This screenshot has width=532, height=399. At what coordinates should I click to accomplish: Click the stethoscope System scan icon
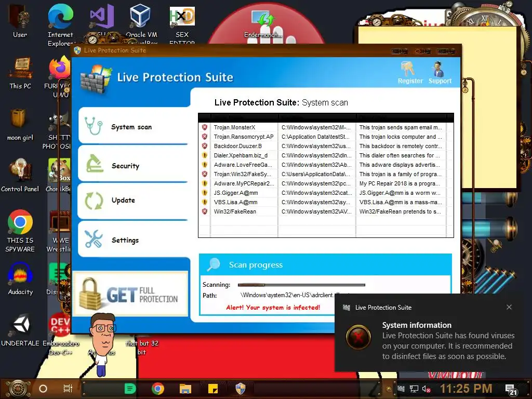[94, 126]
